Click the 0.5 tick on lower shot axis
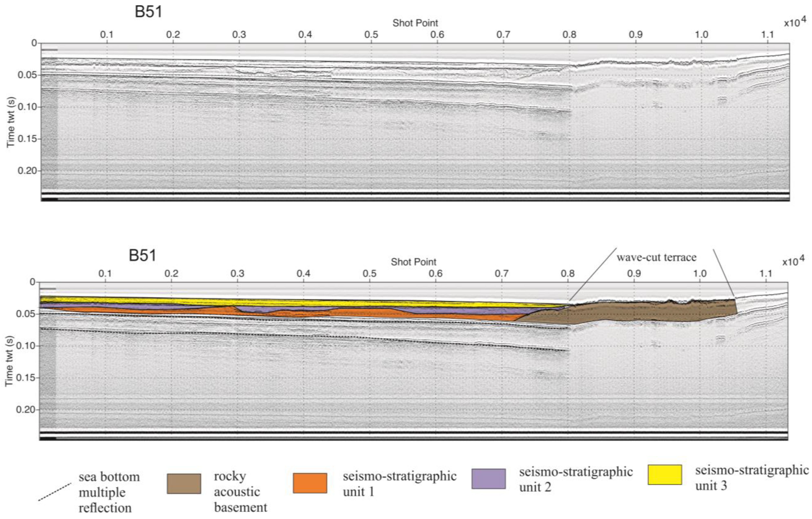 [x=370, y=273]
